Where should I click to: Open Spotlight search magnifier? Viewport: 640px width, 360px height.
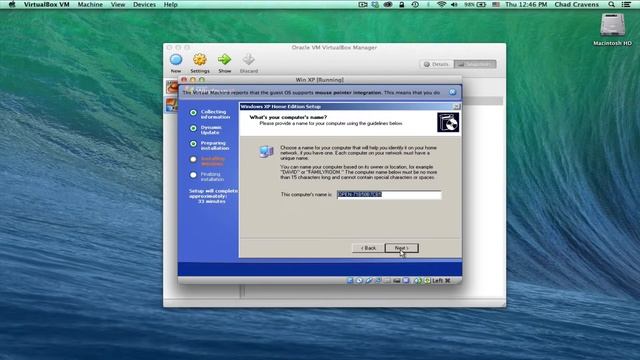point(611,4)
